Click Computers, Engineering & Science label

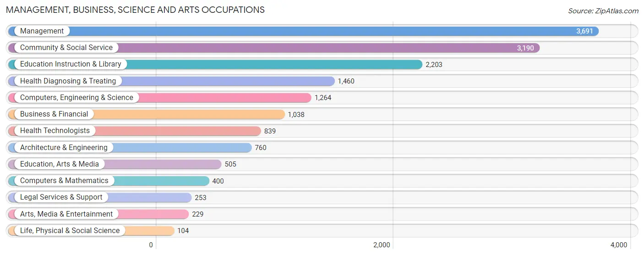click(76, 98)
